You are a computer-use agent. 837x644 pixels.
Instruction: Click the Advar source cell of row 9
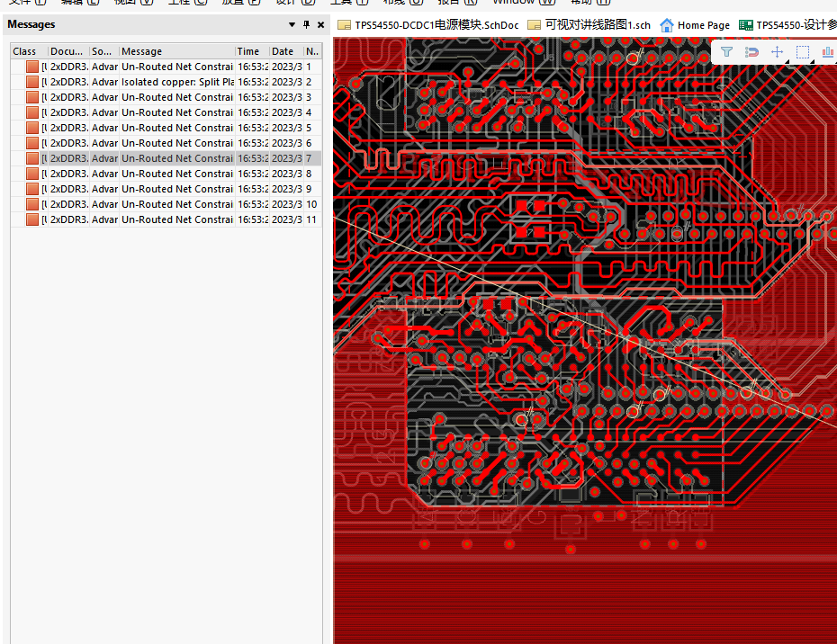coord(104,189)
